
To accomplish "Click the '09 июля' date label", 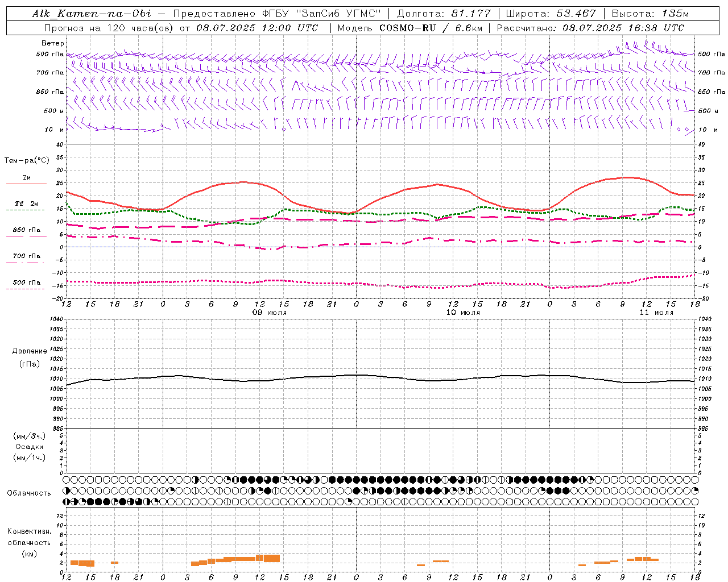I will pyautogui.click(x=270, y=313).
